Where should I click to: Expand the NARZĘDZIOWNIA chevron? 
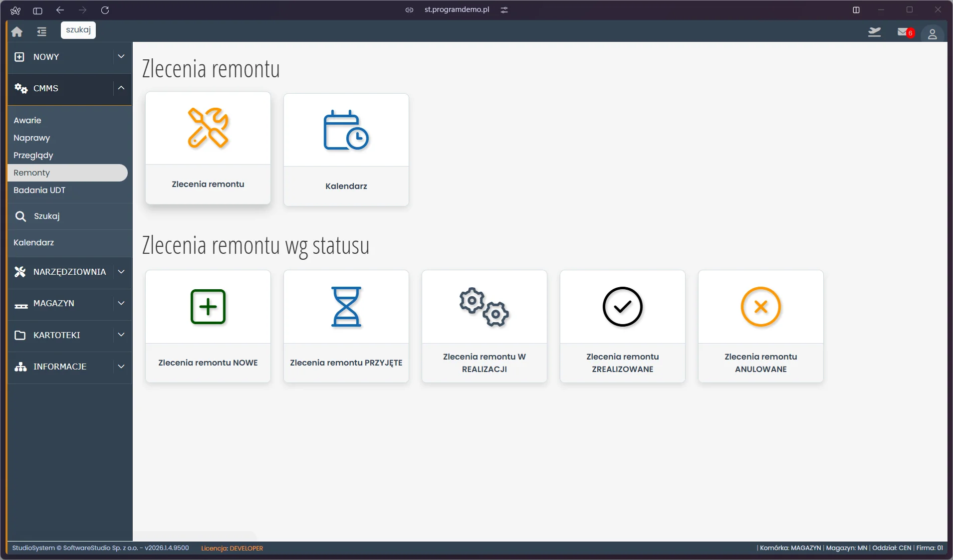coord(121,272)
